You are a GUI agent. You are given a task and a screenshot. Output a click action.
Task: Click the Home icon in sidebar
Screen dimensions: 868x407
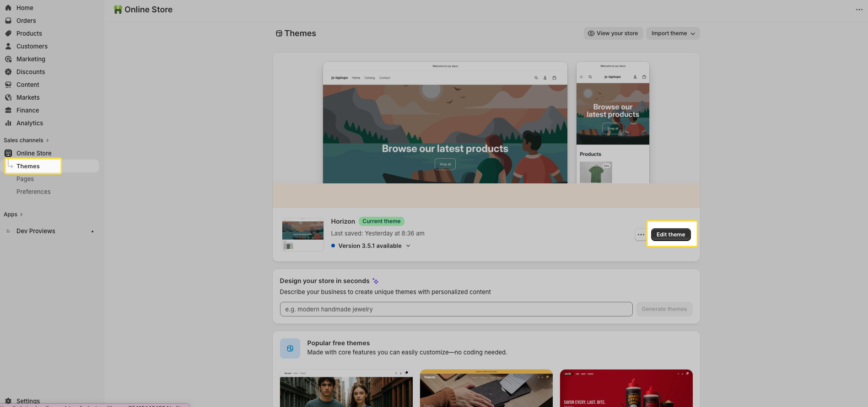pyautogui.click(x=8, y=8)
